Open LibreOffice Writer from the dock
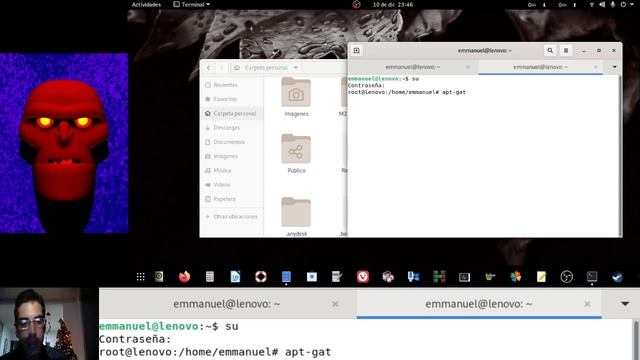 (236, 277)
